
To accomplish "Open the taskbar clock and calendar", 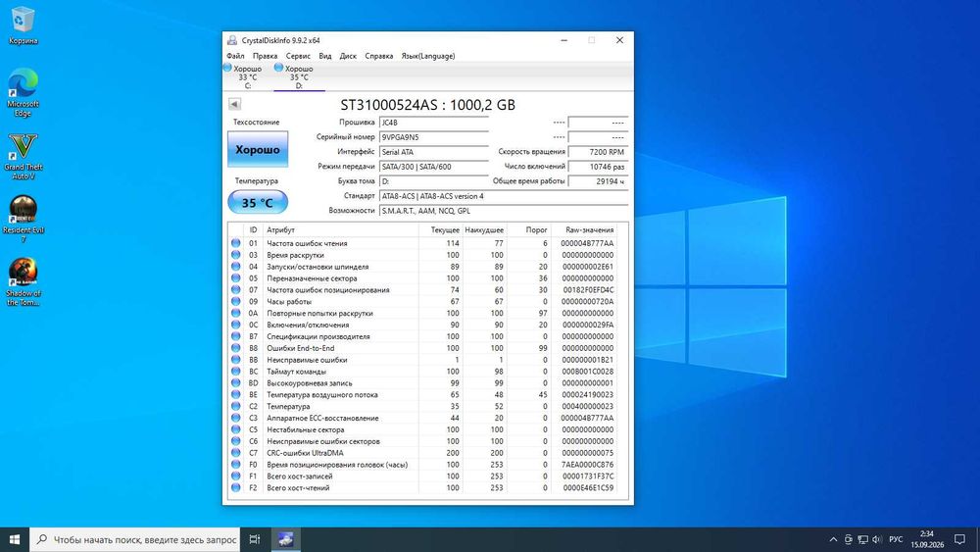I will coord(927,539).
